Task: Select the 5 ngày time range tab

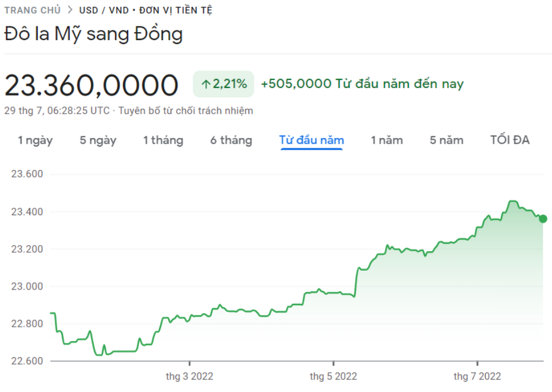Action: point(98,140)
